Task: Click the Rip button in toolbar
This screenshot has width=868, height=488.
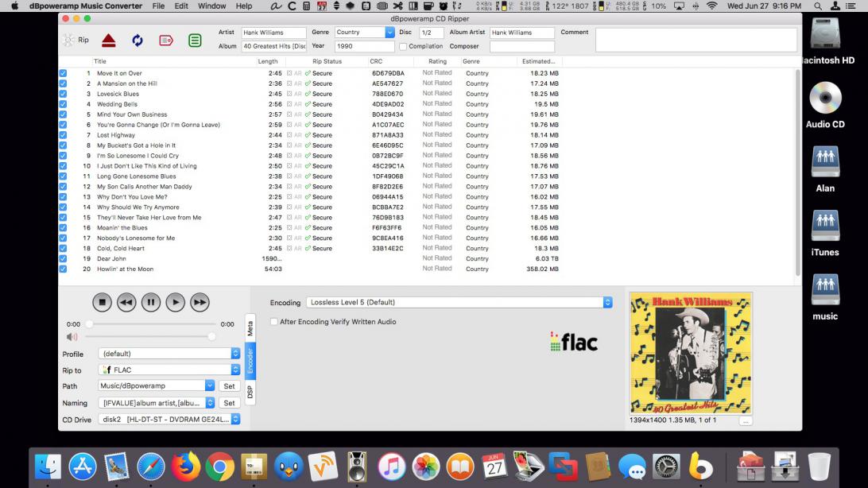Action: coord(76,40)
